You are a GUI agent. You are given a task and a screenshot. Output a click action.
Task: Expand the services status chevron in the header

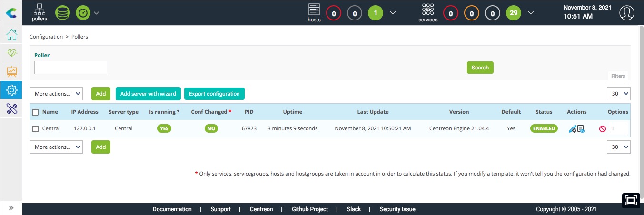531,13
